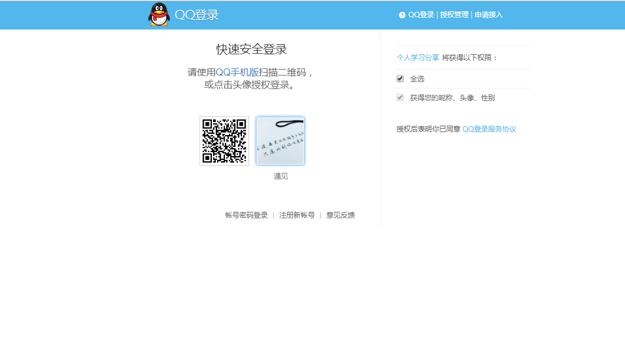This screenshot has height=364, width=625.
Task: Toggle the 全选 checkbox
Action: pyautogui.click(x=400, y=78)
